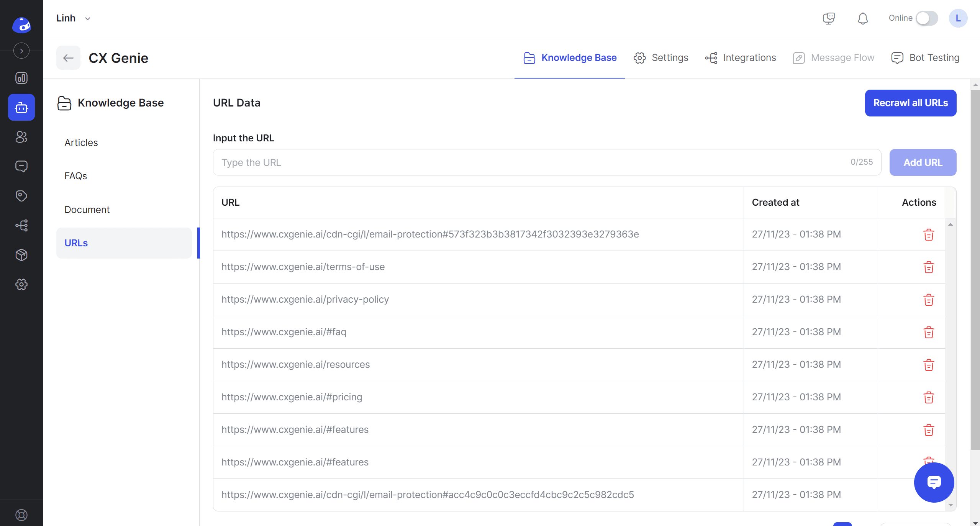Open the floating chat widget button
The width and height of the screenshot is (980, 526).
[x=934, y=482]
